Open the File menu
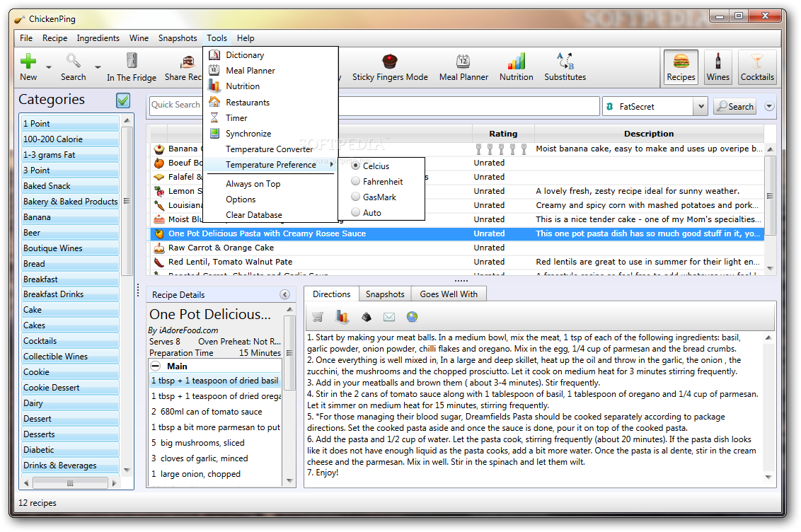Image resolution: width=801 pixels, height=532 pixels. [x=26, y=37]
